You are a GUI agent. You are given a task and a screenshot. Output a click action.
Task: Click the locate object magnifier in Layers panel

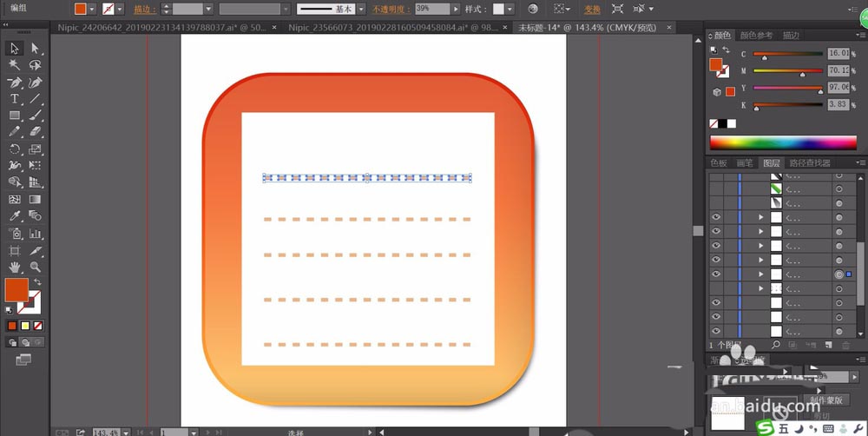click(x=776, y=345)
